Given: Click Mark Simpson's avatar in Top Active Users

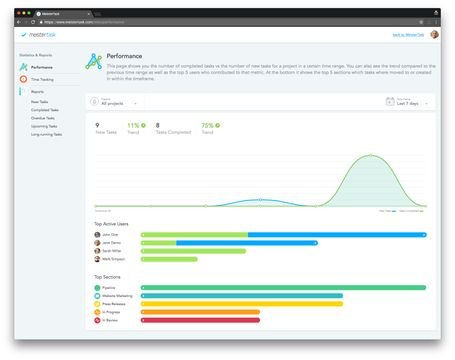Looking at the screenshot, I should (x=97, y=259).
